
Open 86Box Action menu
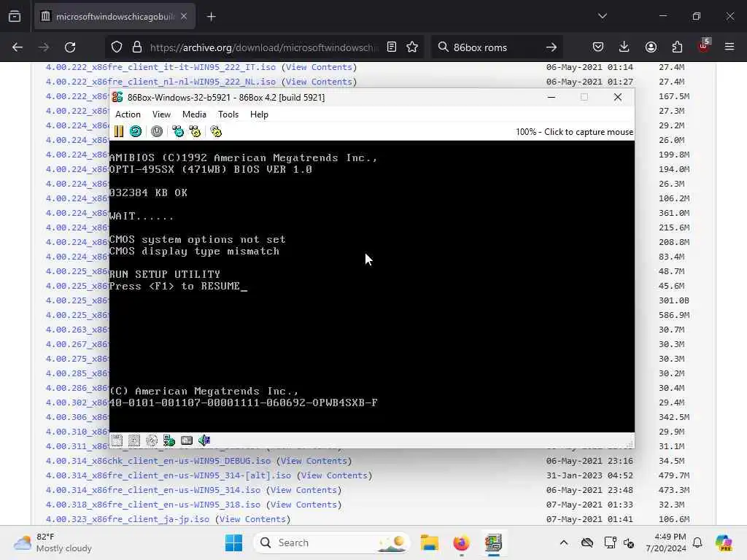pos(128,114)
